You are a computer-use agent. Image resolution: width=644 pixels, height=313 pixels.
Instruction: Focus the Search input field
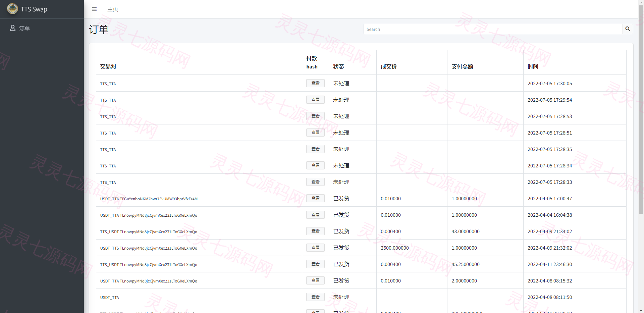[x=493, y=29]
